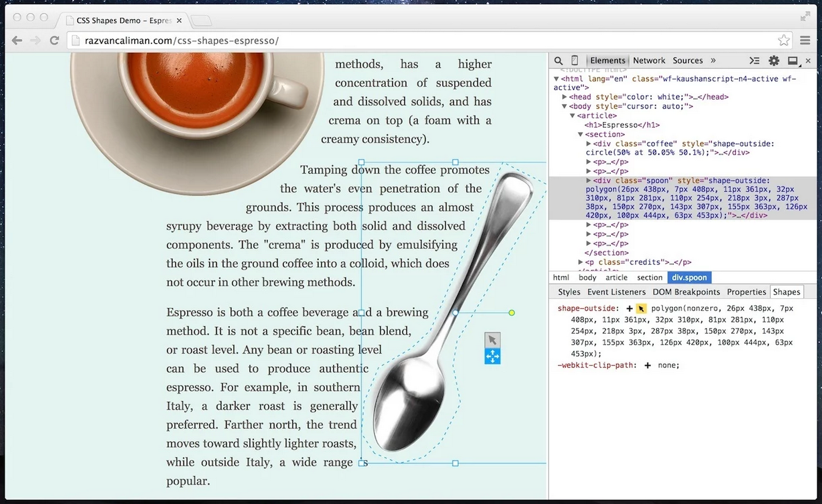Click the green rotation handle dot
The image size is (822, 504).
click(x=512, y=313)
